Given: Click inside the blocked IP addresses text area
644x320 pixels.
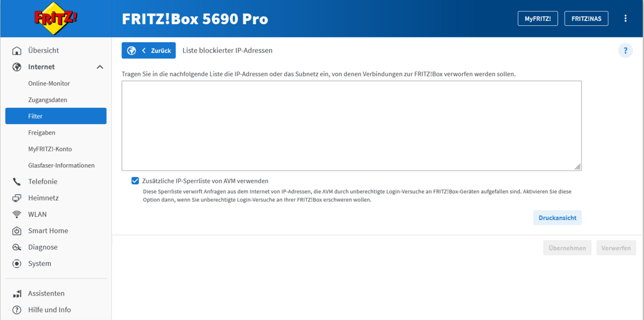Looking at the screenshot, I should pyautogui.click(x=351, y=125).
